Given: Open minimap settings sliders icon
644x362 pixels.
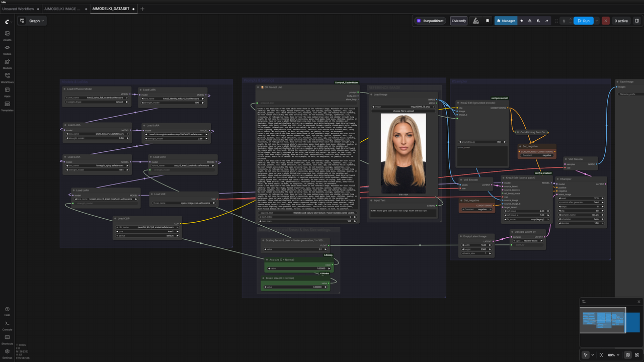Looking at the screenshot, I should [x=584, y=302].
